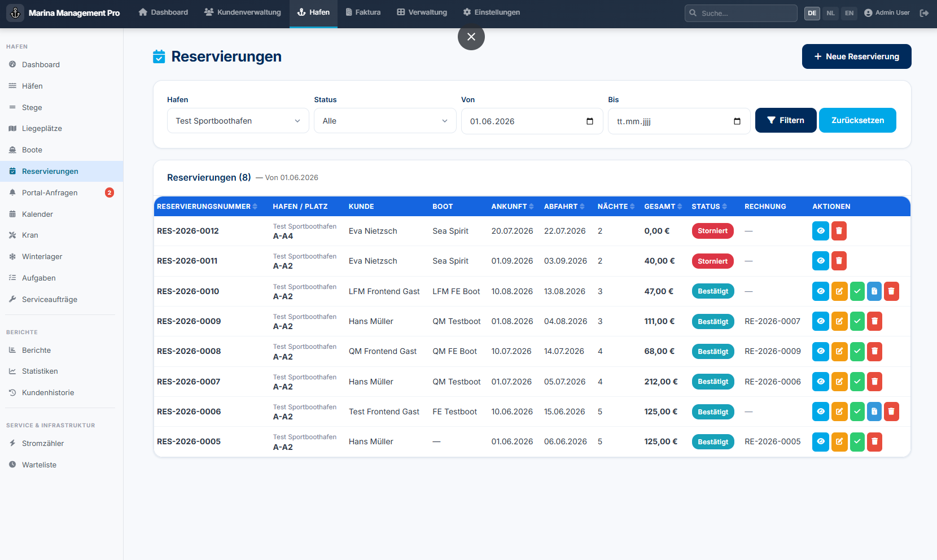This screenshot has width=937, height=560.
Task: Open Portal-Anfragen in sidebar
Action: click(62, 193)
